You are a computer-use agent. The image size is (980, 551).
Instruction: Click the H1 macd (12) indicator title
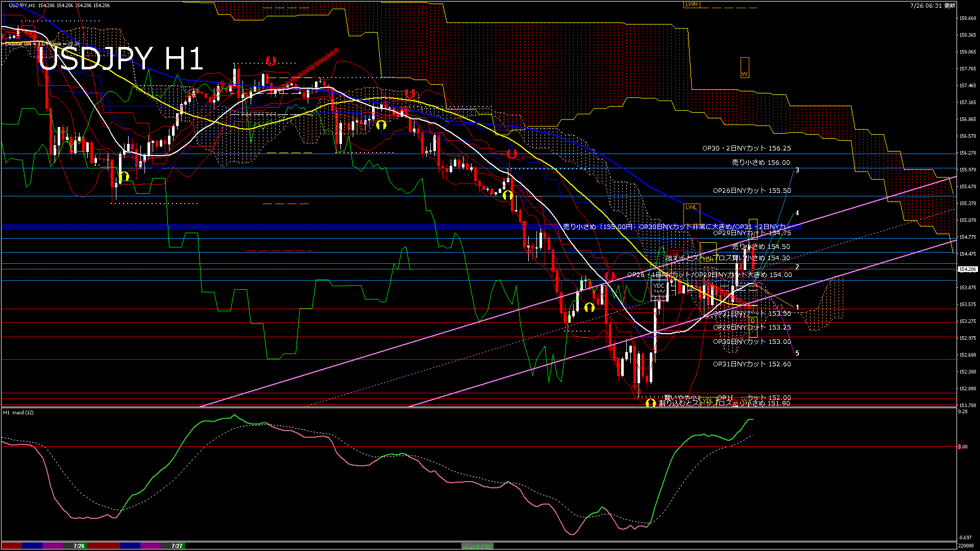[x=18, y=412]
